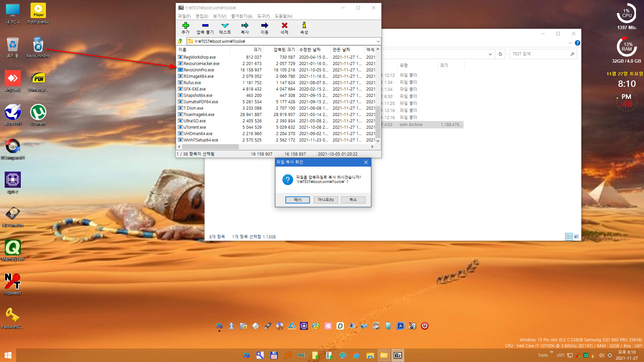Open the HDTunePro desktop icon

[x=13, y=217]
